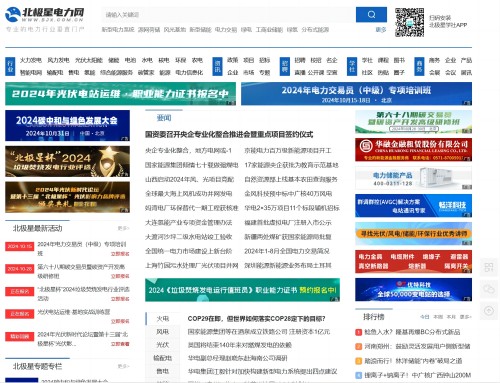Click the QR code for the 北极星学社 app
The image size is (500, 383).
pos(409,22)
